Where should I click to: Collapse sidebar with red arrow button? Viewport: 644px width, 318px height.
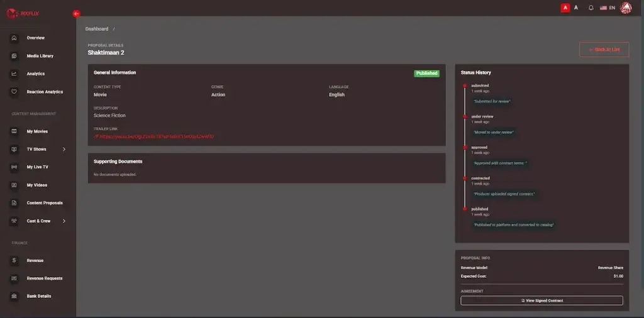(76, 14)
